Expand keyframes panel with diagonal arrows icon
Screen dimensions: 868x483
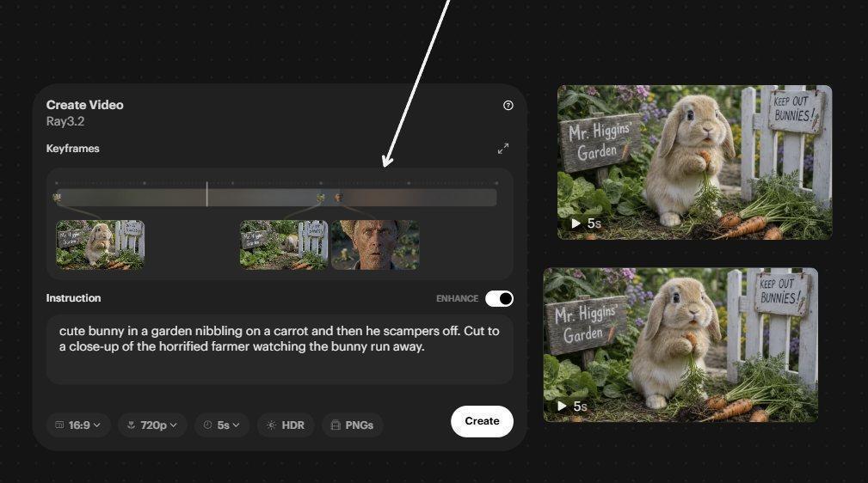click(502, 149)
